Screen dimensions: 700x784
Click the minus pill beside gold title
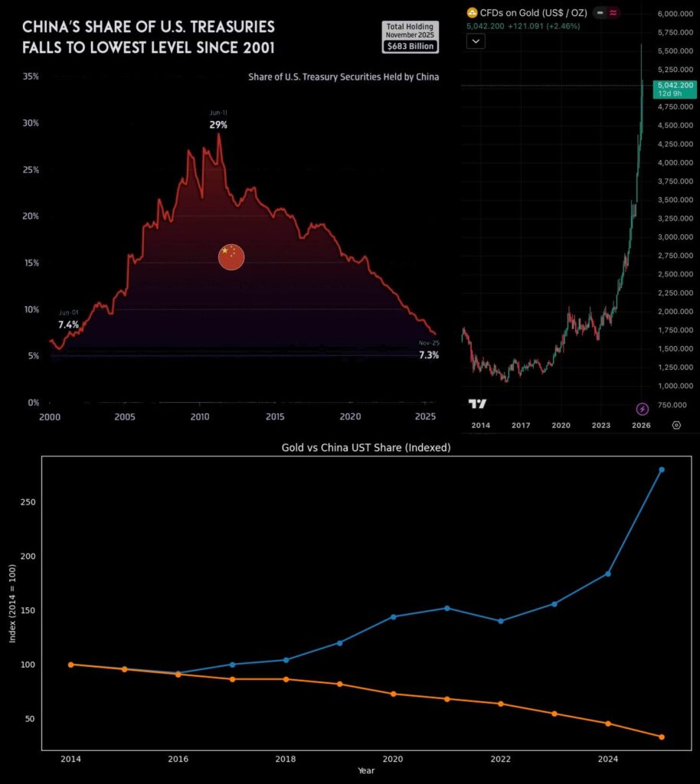[601, 14]
